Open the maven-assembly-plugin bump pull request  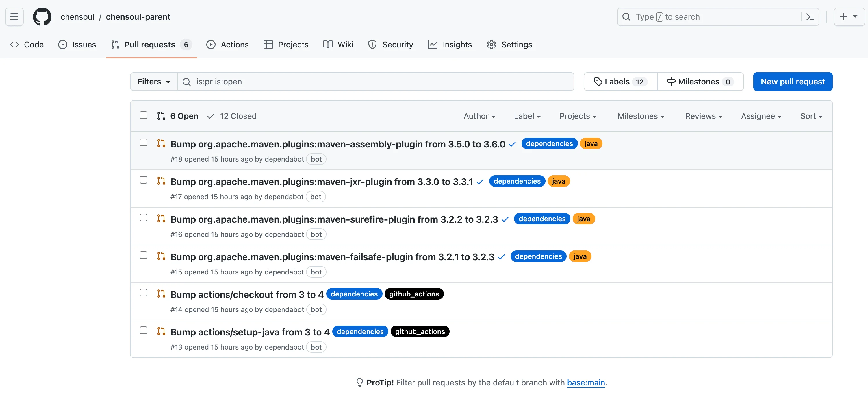(337, 144)
